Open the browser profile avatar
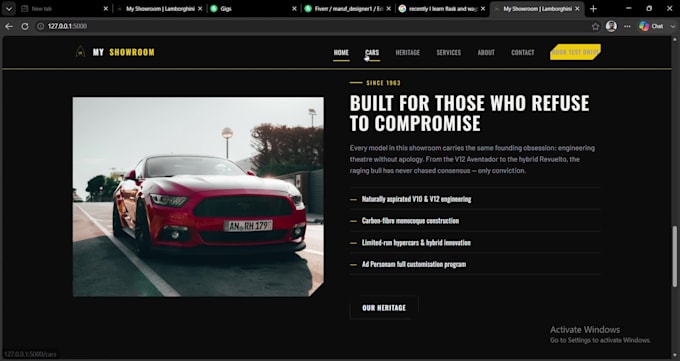680x361 pixels. click(x=611, y=26)
